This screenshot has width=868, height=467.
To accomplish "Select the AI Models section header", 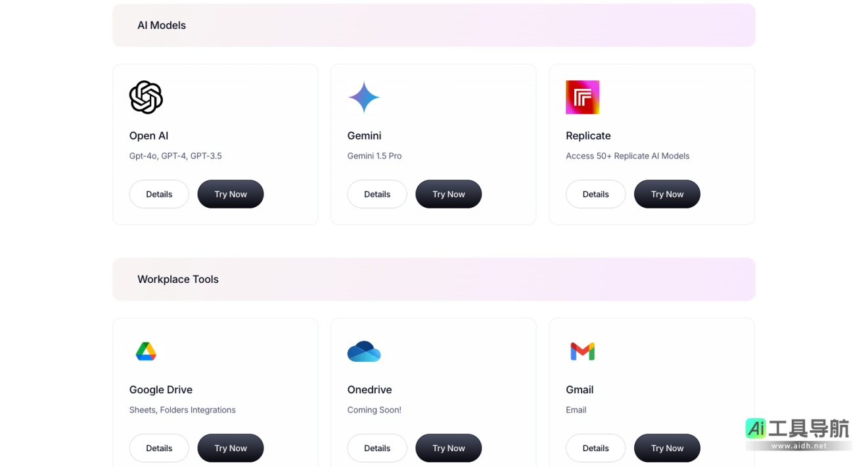I will 162,26.
